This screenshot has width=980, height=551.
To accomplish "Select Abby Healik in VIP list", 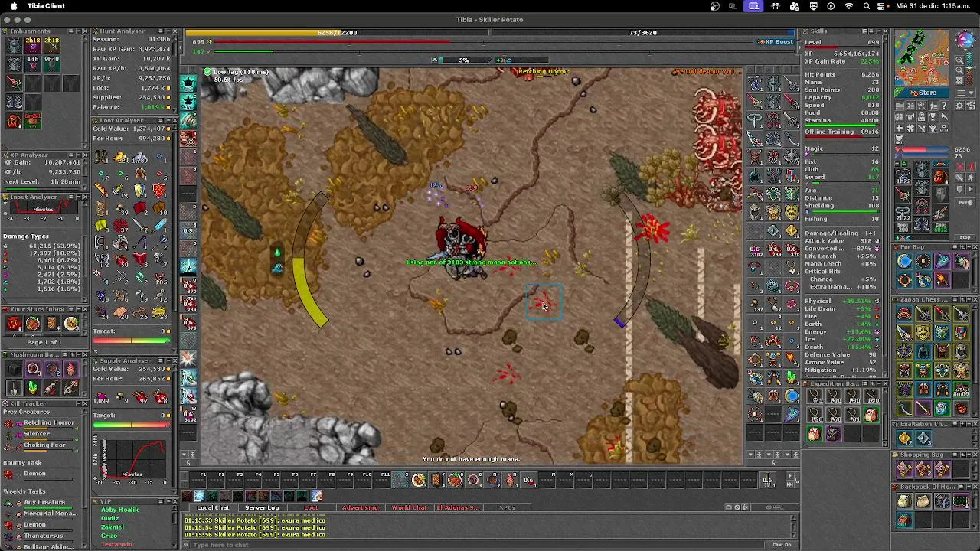I will [119, 510].
